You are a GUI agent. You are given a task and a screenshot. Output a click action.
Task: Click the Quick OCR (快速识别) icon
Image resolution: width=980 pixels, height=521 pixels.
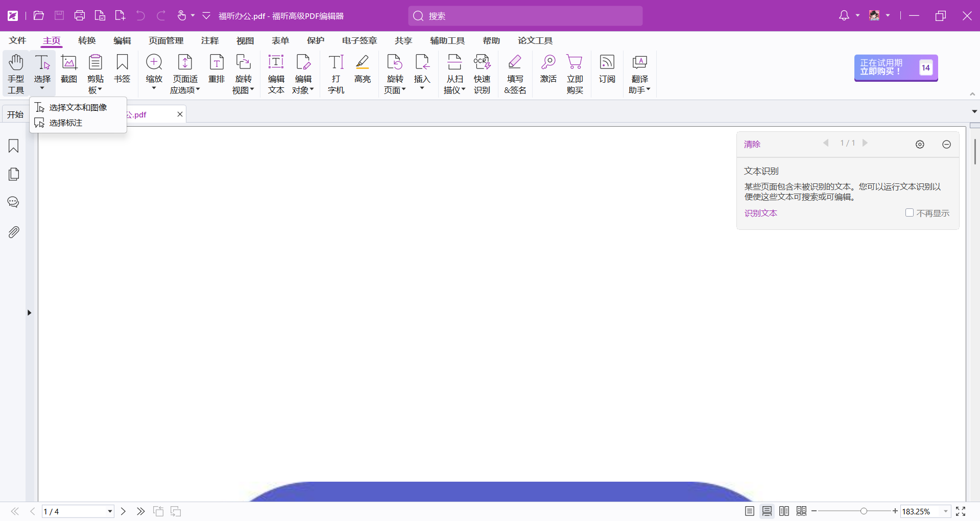(x=482, y=74)
